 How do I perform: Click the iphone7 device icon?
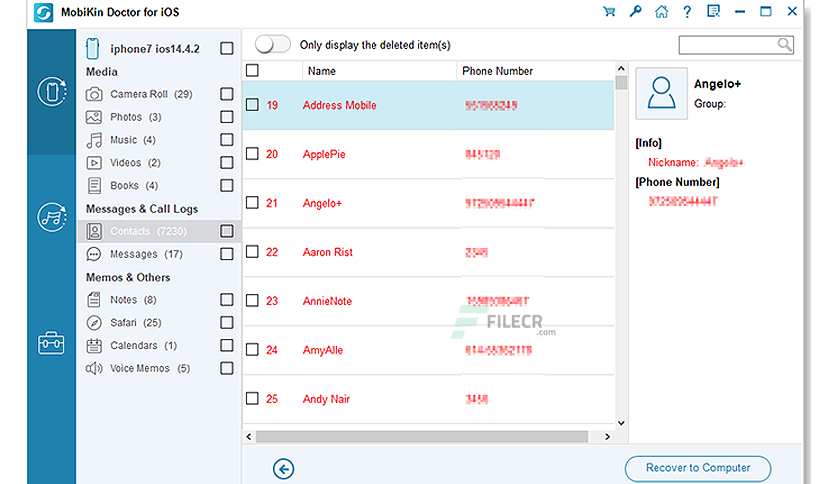[93, 49]
